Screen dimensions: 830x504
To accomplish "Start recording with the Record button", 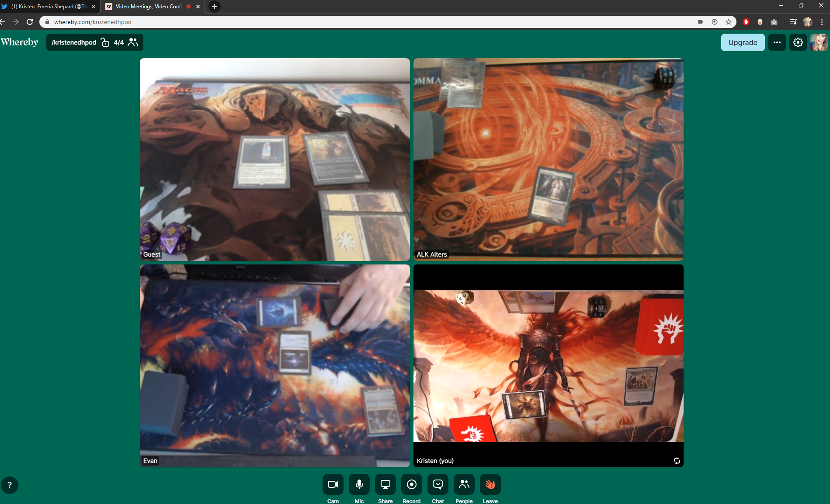I will (411, 484).
